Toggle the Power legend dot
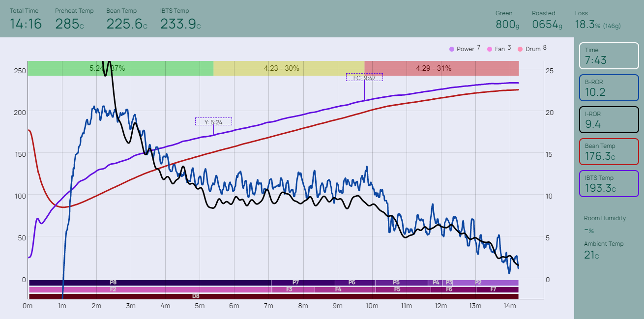 [x=451, y=49]
